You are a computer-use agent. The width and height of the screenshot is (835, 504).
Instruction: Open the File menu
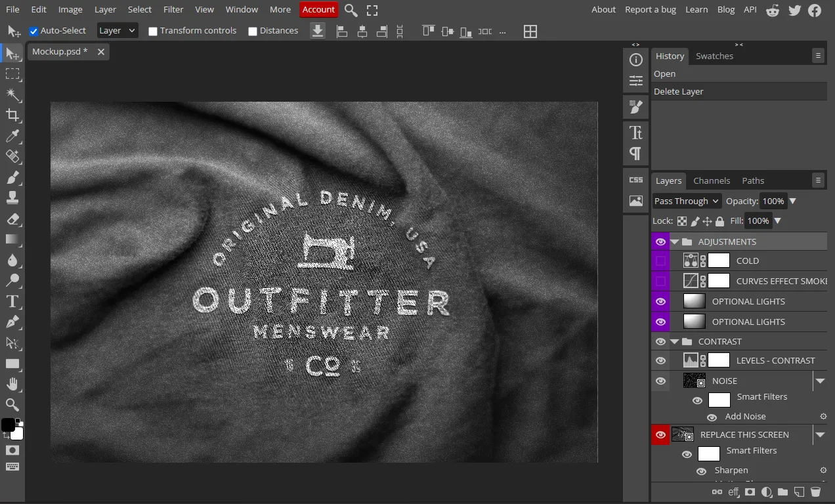12,9
